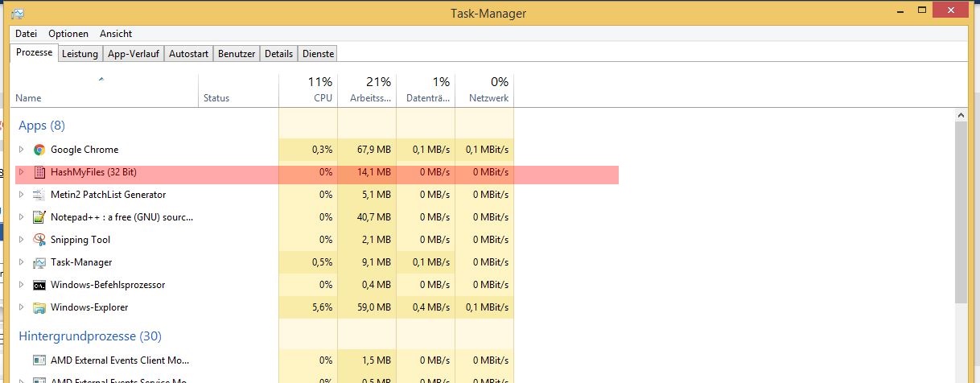Click the Notepad++ process icon
This screenshot has height=383, width=980.
[39, 217]
